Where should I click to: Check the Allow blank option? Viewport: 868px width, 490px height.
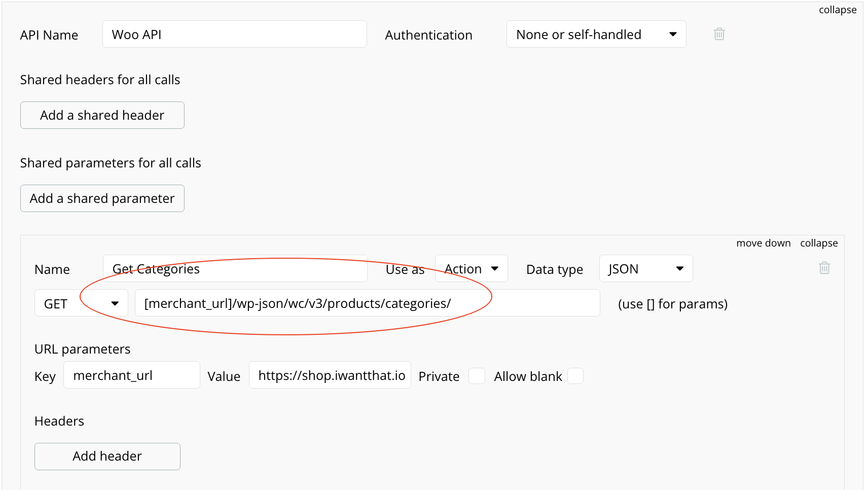tap(575, 376)
